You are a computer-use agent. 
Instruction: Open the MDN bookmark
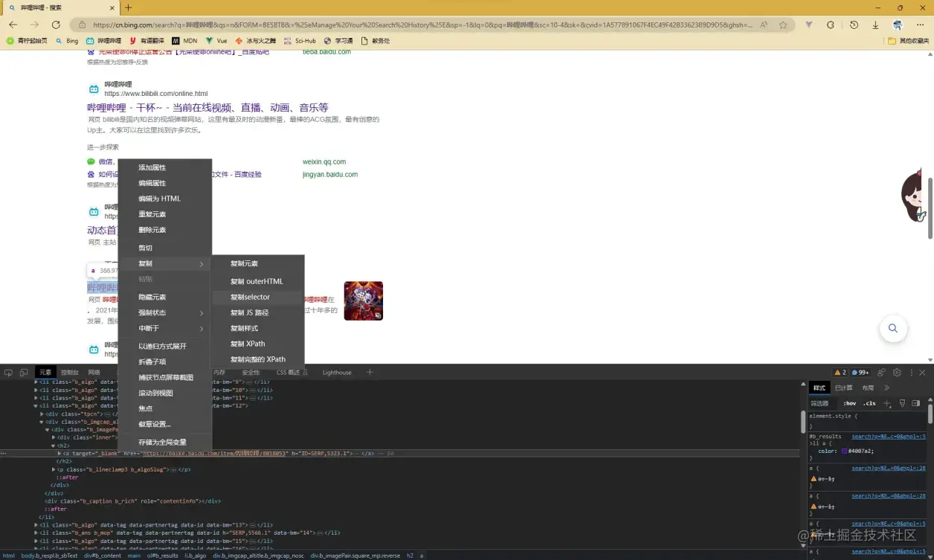(184, 41)
